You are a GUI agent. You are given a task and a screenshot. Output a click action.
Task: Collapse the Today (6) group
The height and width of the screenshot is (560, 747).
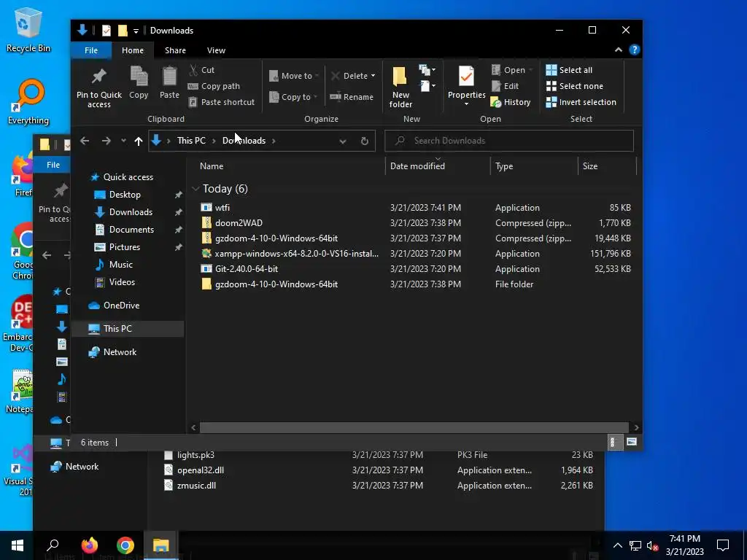tap(196, 189)
